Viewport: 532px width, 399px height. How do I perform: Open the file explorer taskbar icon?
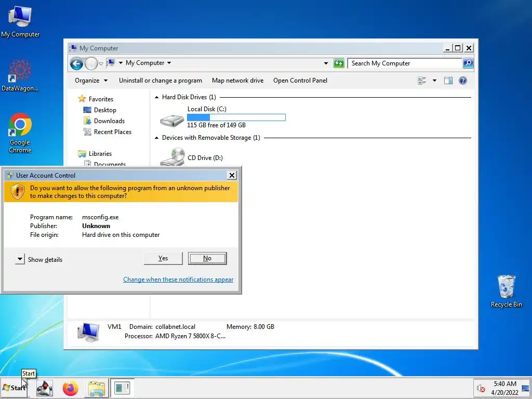[97, 388]
